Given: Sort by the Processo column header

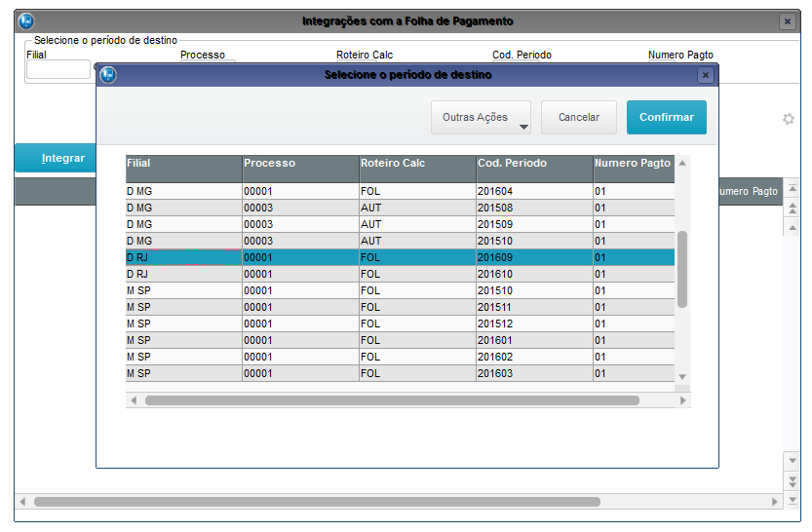Looking at the screenshot, I should pyautogui.click(x=301, y=169).
